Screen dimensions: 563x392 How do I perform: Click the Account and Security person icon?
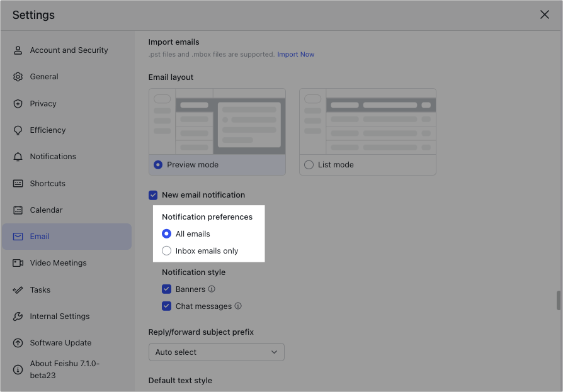pos(18,50)
